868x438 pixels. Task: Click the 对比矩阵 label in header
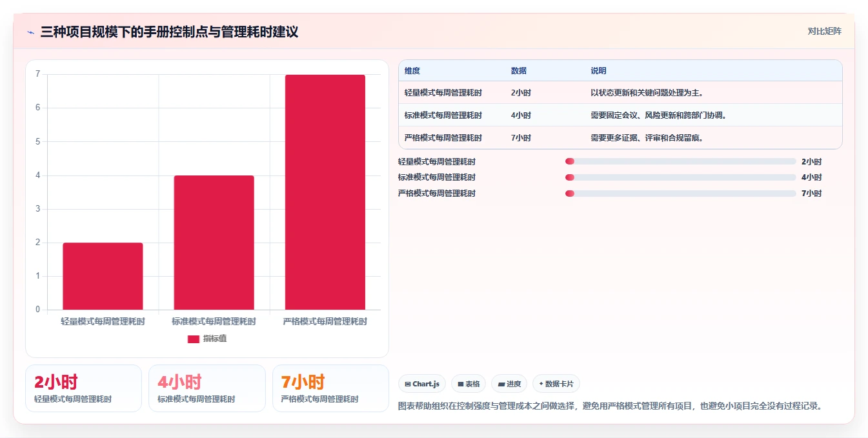click(x=824, y=31)
